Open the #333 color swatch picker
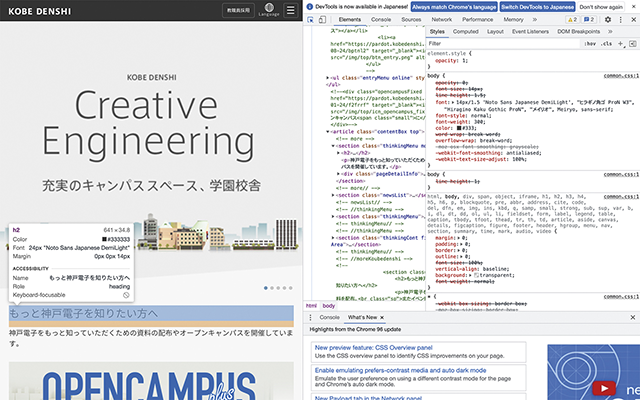This screenshot has width=640, height=400. point(459,128)
